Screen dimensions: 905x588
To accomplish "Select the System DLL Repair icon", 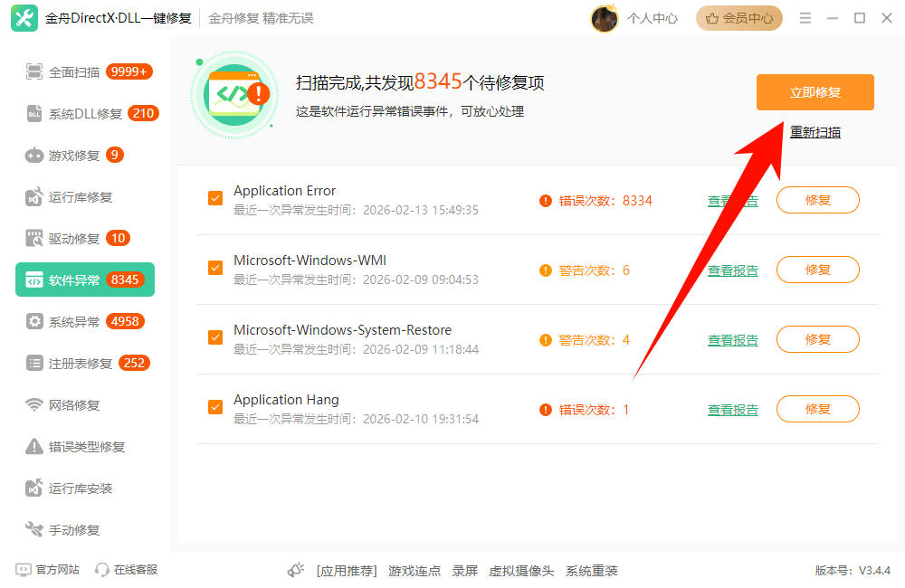I will click(34, 114).
